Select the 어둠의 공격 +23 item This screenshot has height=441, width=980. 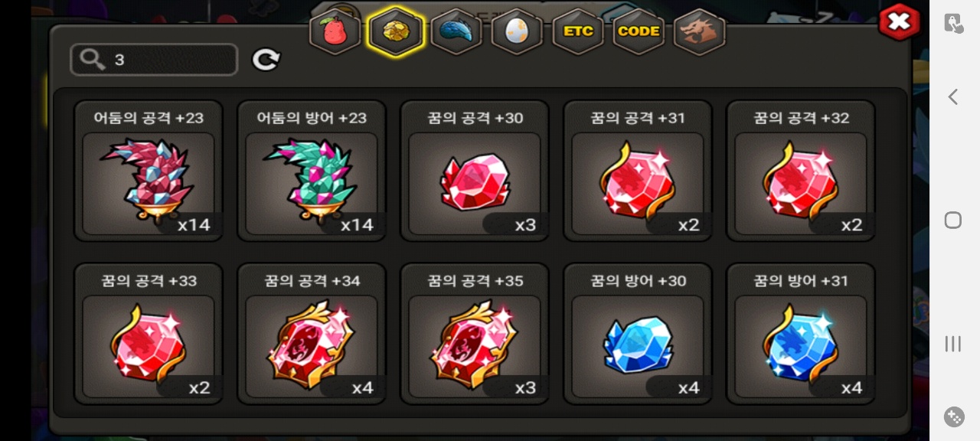tap(149, 171)
